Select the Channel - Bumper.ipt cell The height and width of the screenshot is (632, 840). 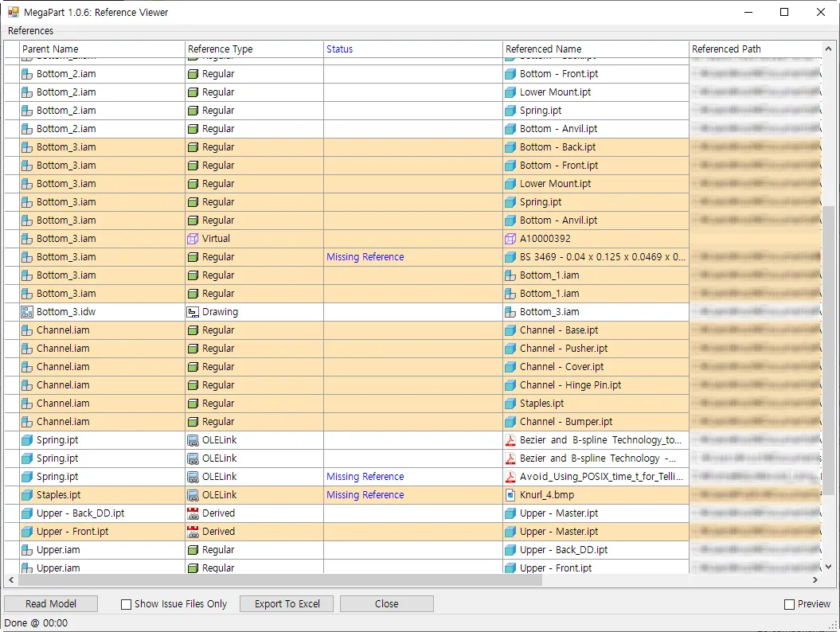coord(596,422)
